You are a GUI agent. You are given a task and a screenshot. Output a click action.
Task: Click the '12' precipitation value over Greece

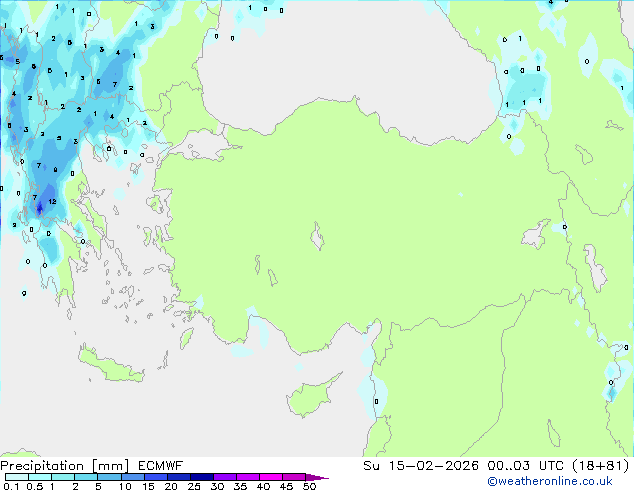point(52,201)
